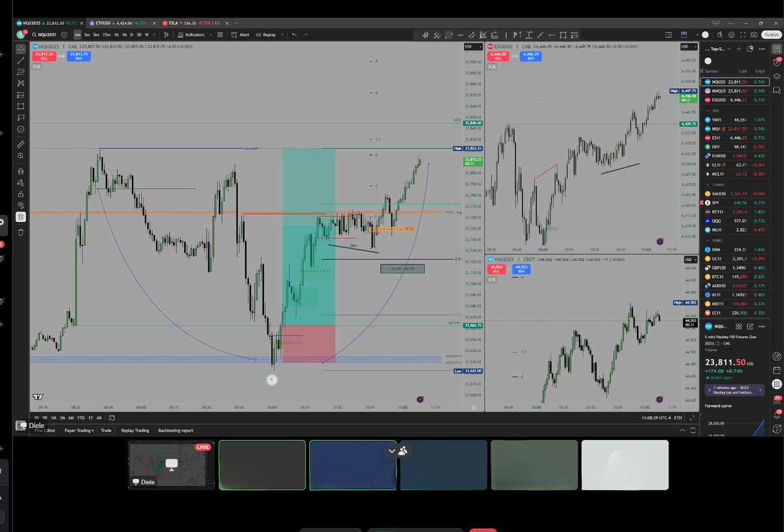This screenshot has width=784, height=532.
Task: Open the go-to-date calendar icon
Action: (x=111, y=418)
